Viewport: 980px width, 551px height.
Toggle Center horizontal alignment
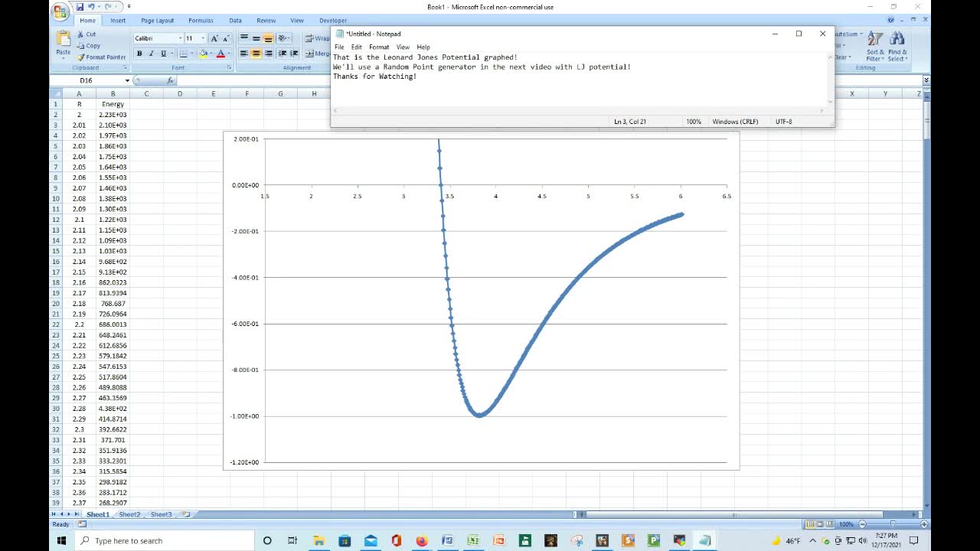(x=256, y=54)
